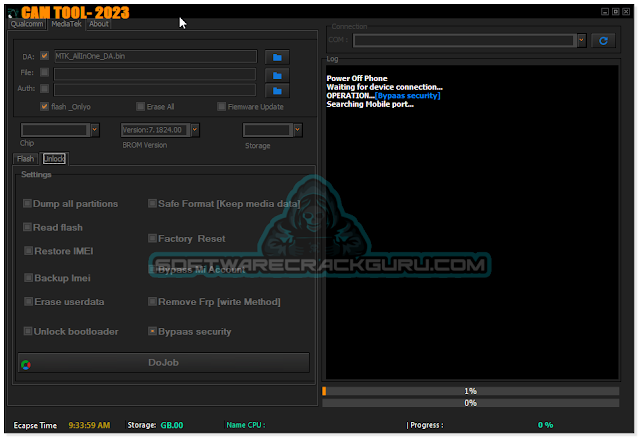639x438 pixels.
Task: Click the COM port combo box field
Action: [x=464, y=40]
